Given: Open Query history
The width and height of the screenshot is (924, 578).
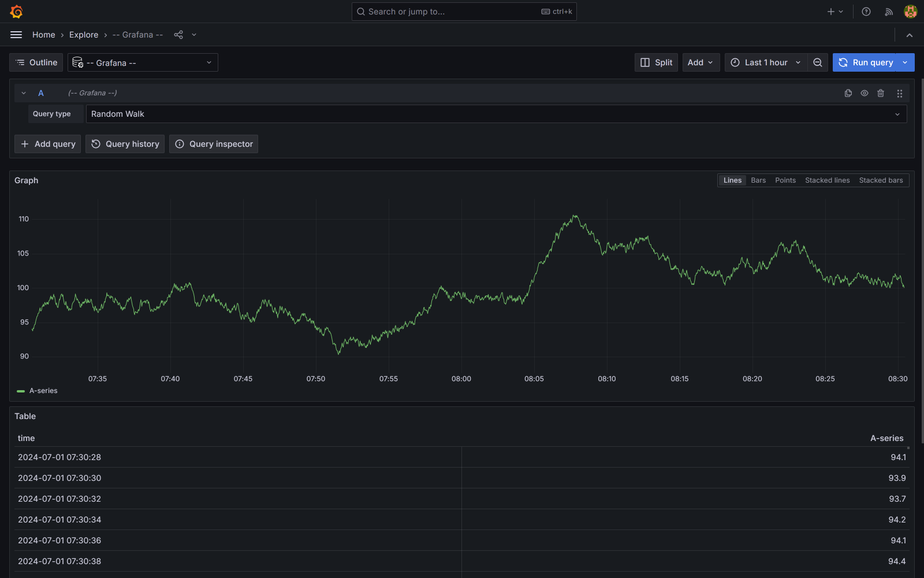Looking at the screenshot, I should pos(125,144).
